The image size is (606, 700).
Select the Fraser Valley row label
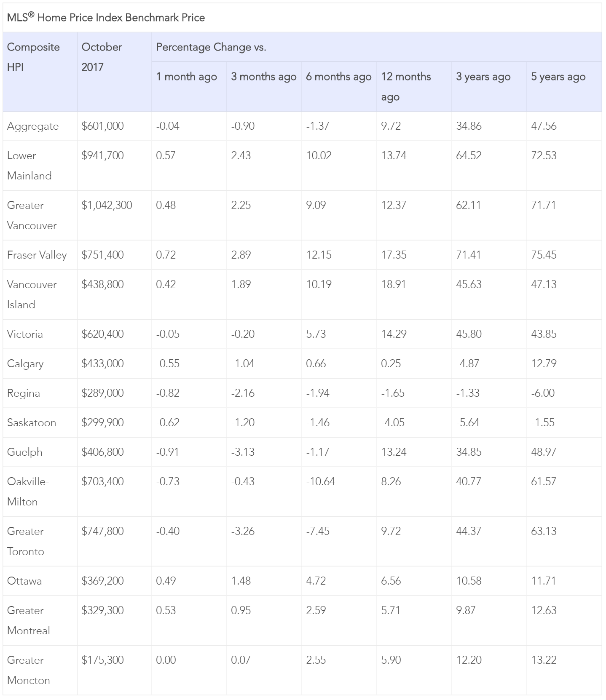[x=37, y=255]
